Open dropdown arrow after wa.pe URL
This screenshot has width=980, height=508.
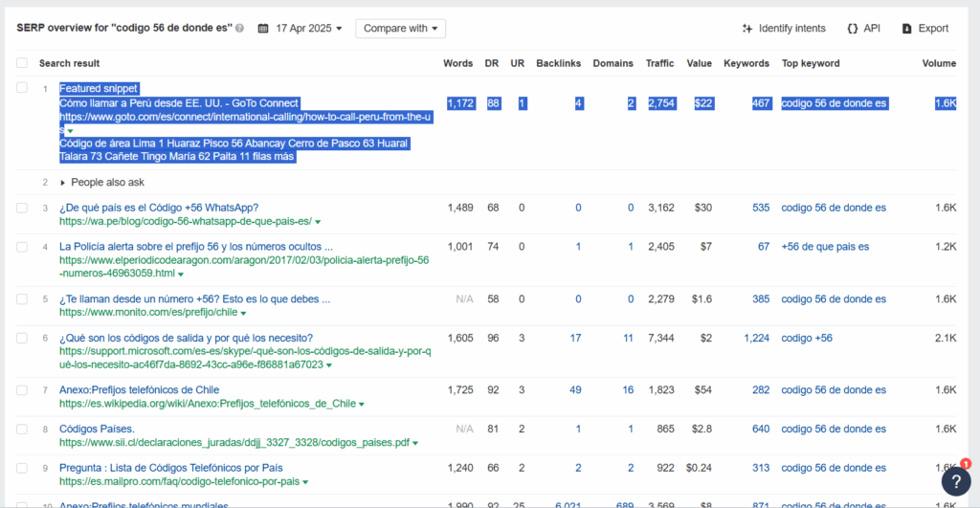(x=318, y=222)
